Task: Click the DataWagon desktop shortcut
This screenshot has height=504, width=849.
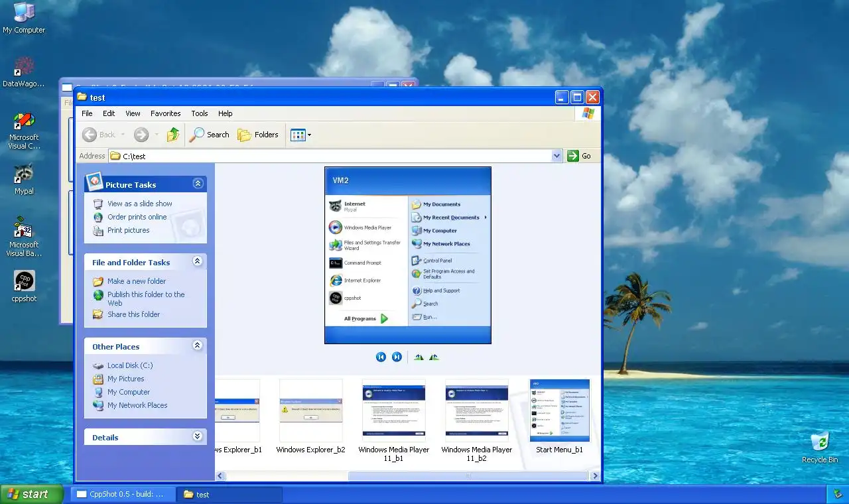Action: (x=24, y=72)
